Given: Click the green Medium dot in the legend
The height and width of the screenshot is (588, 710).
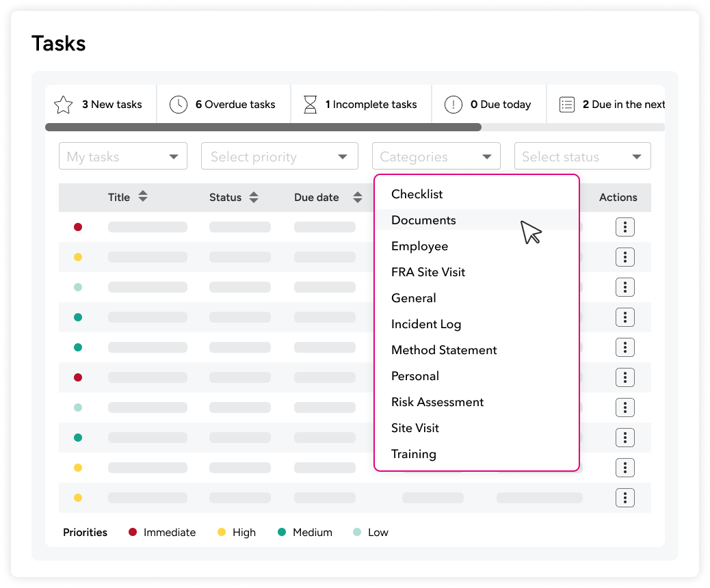Looking at the screenshot, I should pos(282,532).
